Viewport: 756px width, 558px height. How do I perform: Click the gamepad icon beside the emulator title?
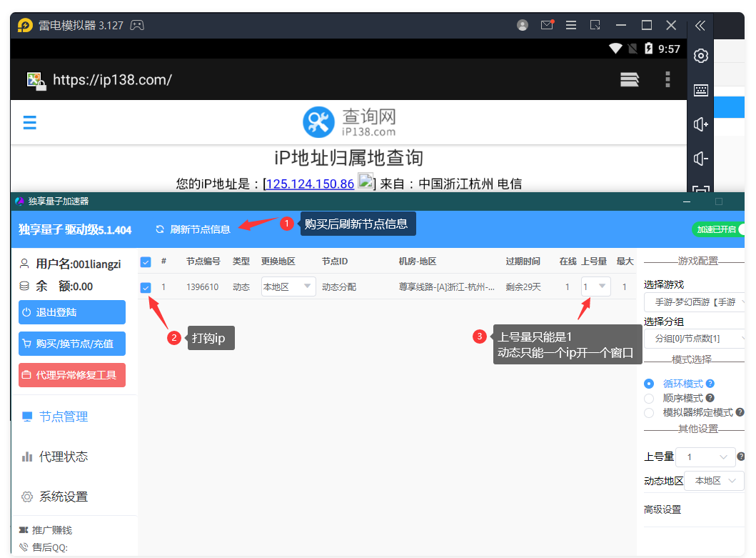click(137, 25)
